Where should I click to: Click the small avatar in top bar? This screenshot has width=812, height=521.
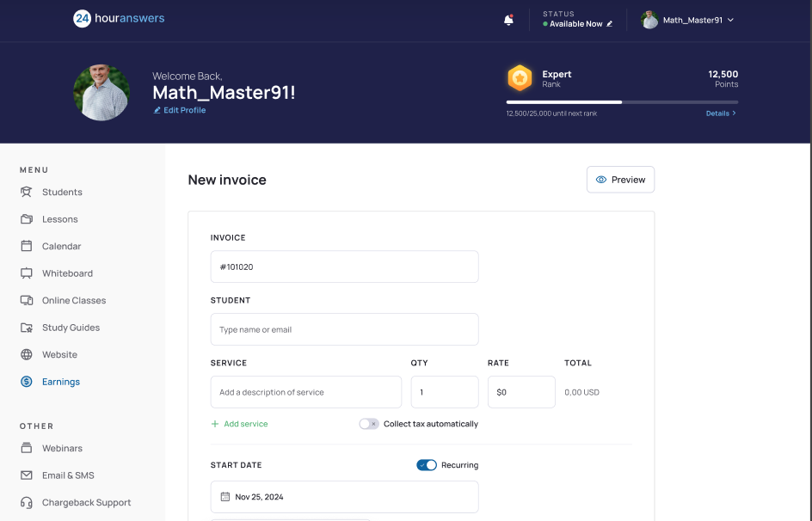[x=649, y=20]
